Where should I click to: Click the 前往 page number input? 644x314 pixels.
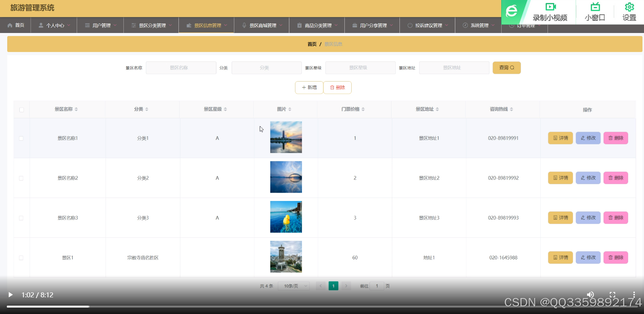(x=377, y=286)
